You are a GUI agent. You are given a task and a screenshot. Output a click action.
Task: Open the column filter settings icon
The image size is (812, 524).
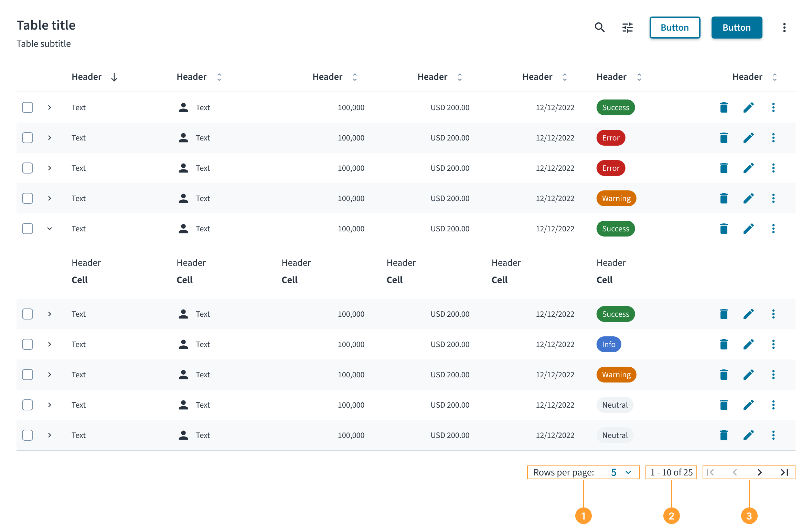pyautogui.click(x=627, y=27)
